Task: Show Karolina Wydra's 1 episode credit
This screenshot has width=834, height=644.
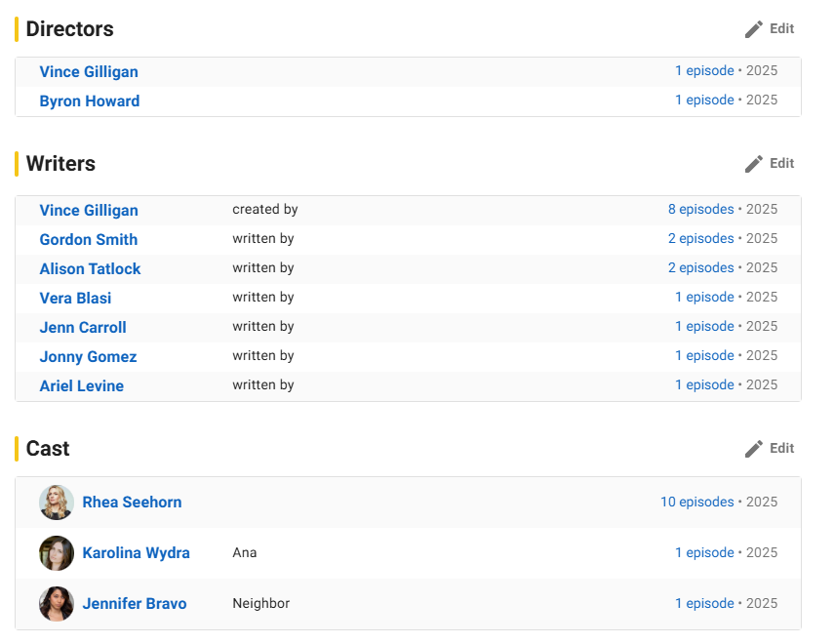Action: tap(704, 553)
